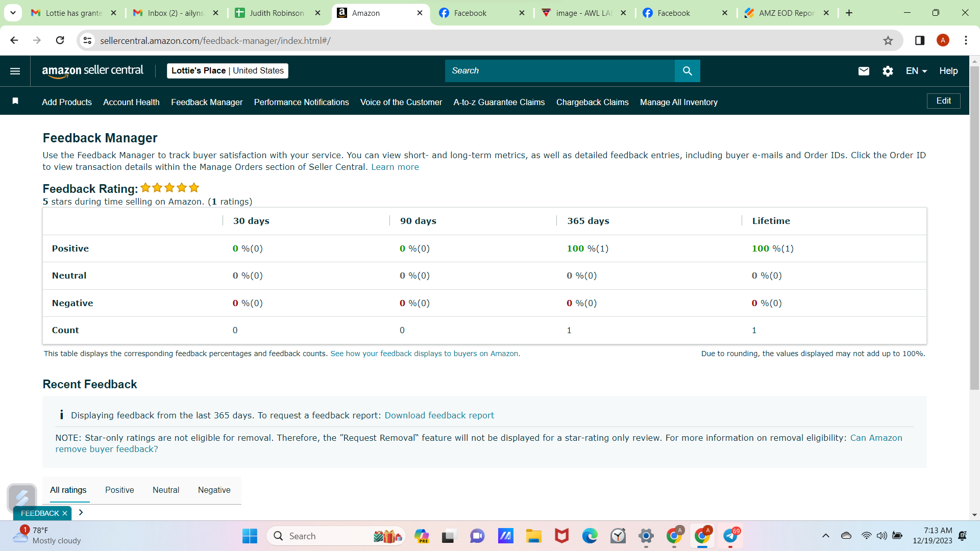Select the Positive ratings tab

pyautogui.click(x=119, y=490)
